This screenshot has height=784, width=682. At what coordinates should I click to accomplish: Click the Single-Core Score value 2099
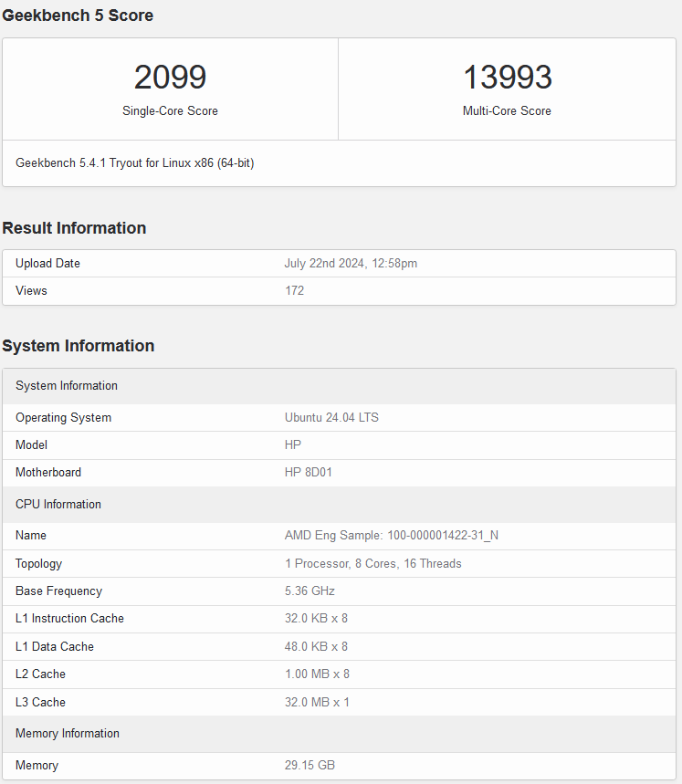170,78
